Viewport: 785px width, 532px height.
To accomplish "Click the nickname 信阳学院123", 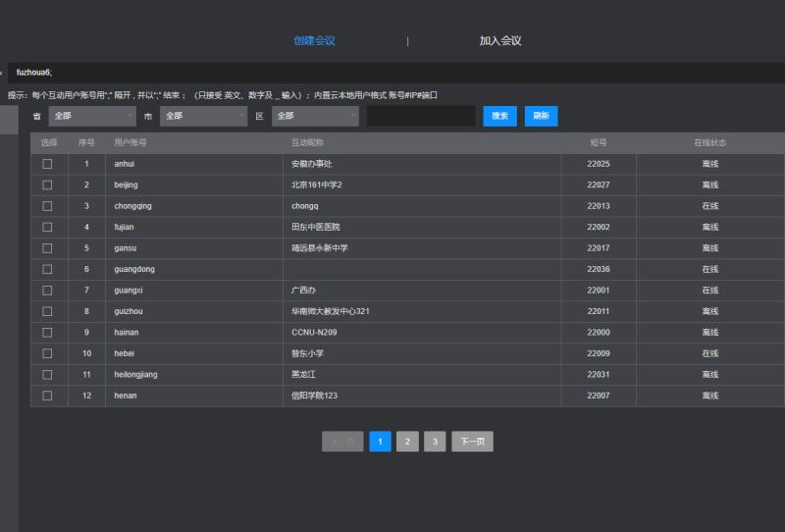I will click(x=314, y=396).
